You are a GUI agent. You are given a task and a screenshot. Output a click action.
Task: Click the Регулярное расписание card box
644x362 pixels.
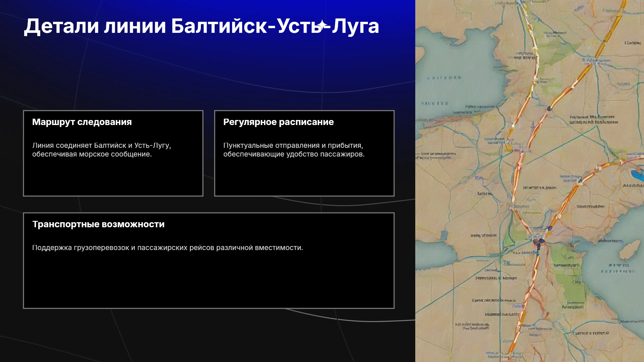pyautogui.click(x=304, y=153)
